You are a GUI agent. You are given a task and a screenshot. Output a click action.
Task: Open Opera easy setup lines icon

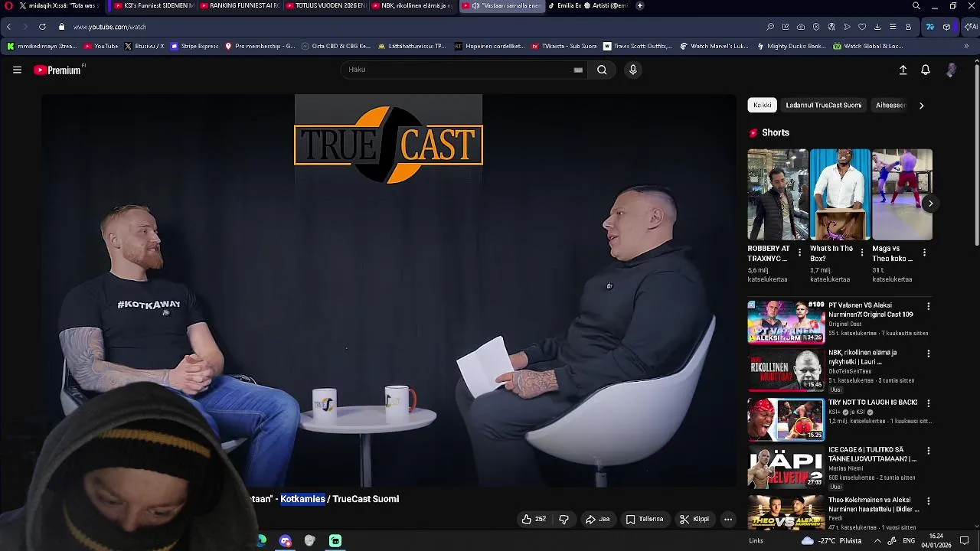pyautogui.click(x=893, y=27)
